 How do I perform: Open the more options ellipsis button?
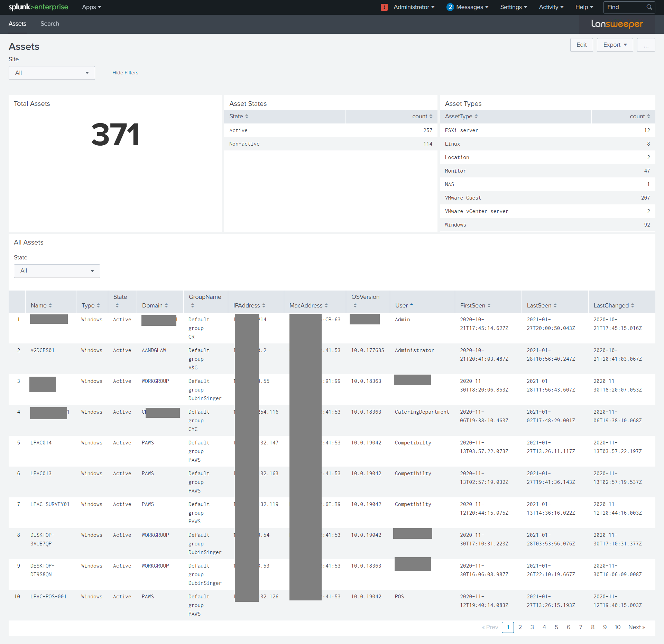[x=646, y=45]
